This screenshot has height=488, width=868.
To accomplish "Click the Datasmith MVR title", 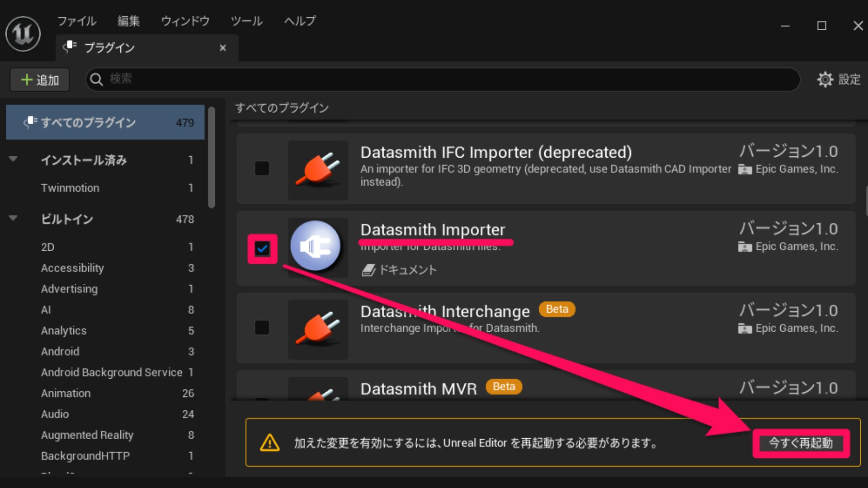I will (419, 389).
